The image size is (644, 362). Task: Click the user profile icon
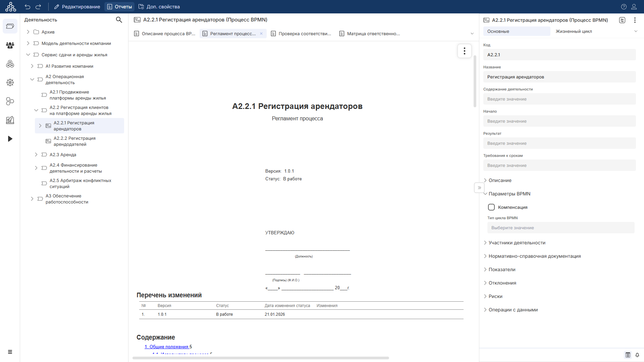(634, 7)
